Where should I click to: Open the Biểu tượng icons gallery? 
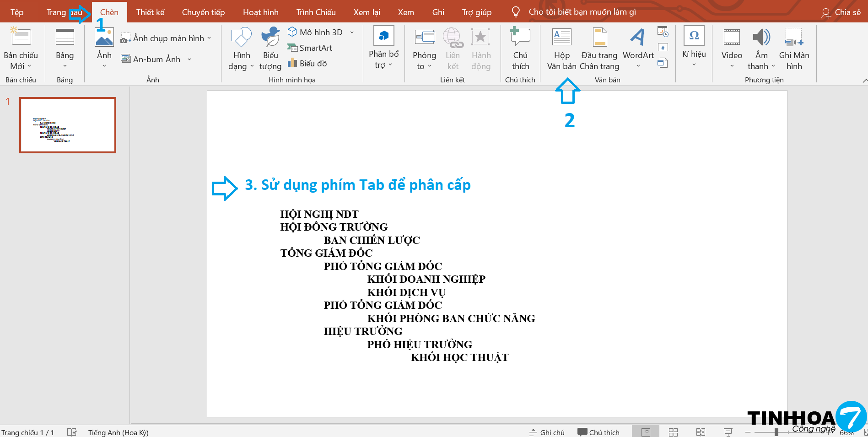pyautogui.click(x=270, y=49)
